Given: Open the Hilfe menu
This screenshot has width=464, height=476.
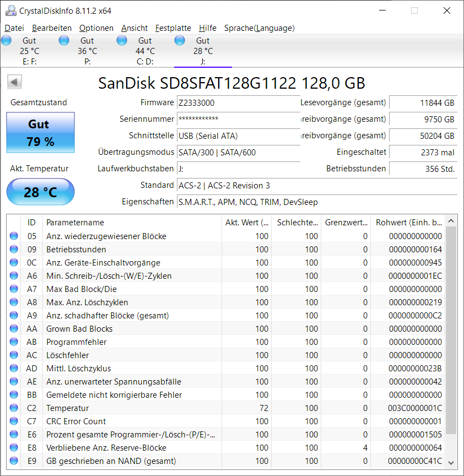Looking at the screenshot, I should click(208, 28).
